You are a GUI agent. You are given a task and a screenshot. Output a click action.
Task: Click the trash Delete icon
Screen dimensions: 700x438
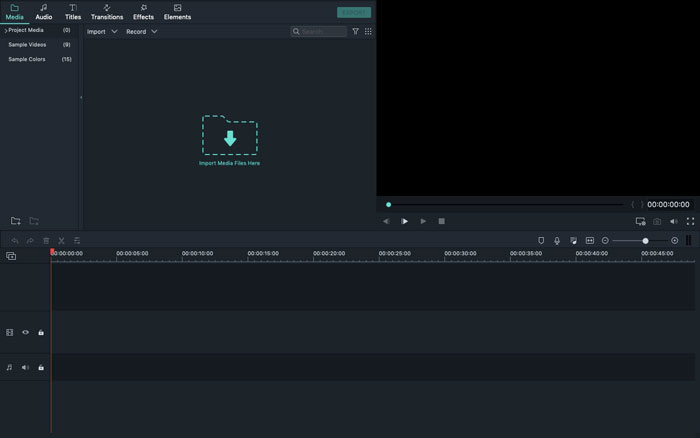coord(46,241)
